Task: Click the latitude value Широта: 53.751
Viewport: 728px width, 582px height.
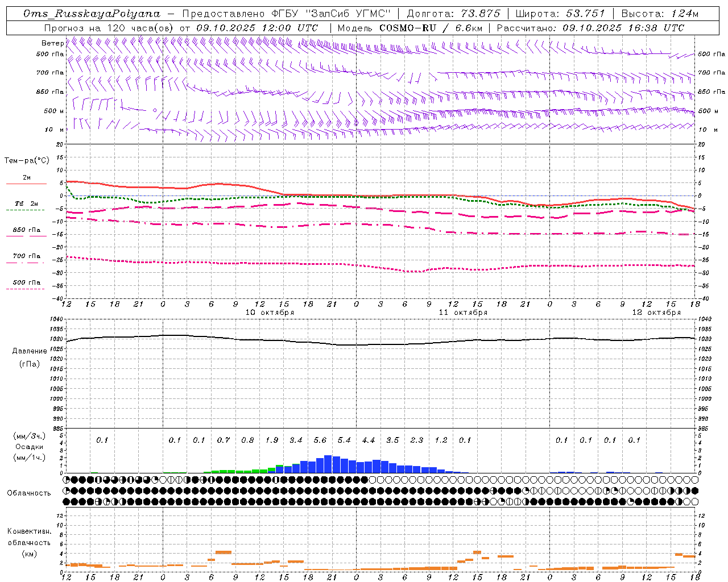Action: 561,14
